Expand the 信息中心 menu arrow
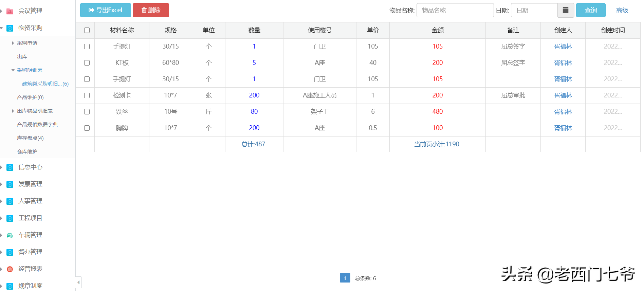Viewport: 644px width, 291px height. coord(1,167)
